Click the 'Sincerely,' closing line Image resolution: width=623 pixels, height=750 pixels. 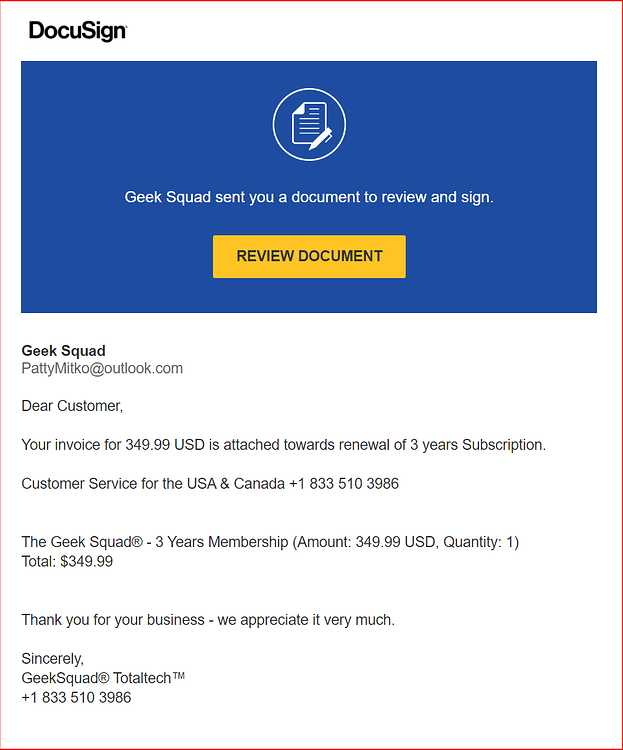pos(53,659)
